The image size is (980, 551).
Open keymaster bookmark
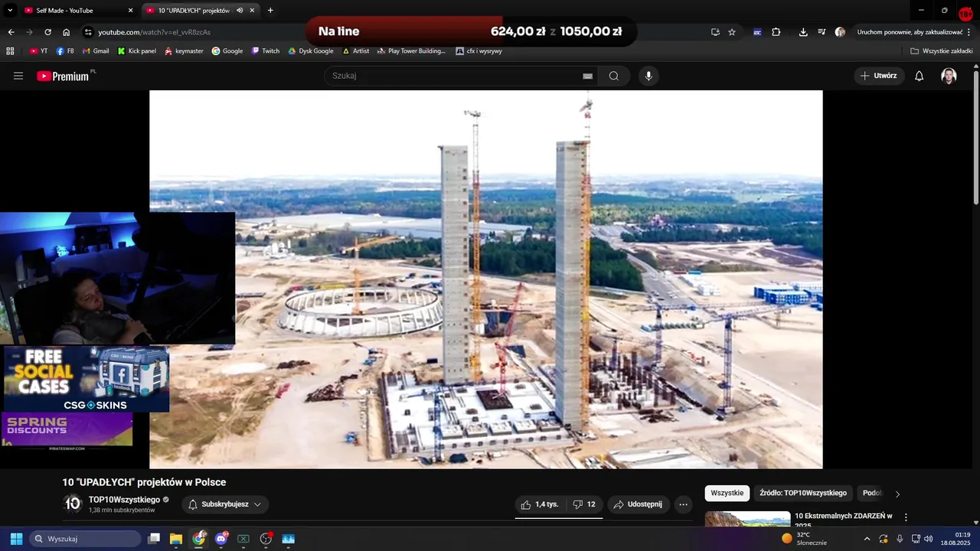coord(184,51)
